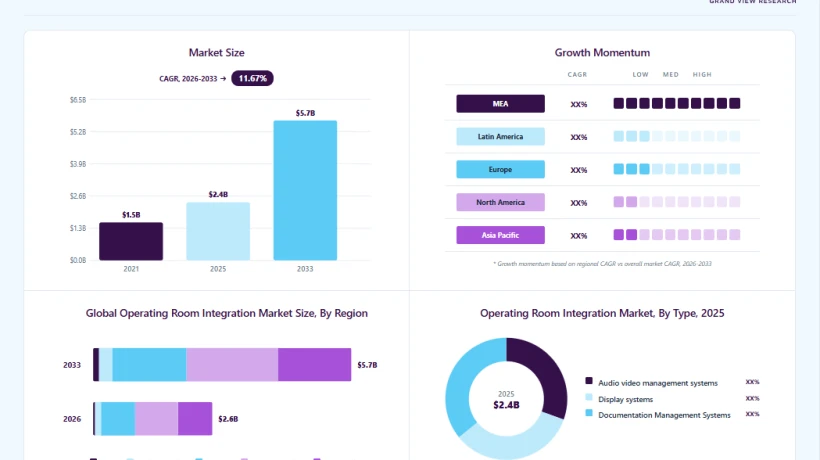Click the North America region label
The width and height of the screenshot is (820, 460).
[x=500, y=202]
